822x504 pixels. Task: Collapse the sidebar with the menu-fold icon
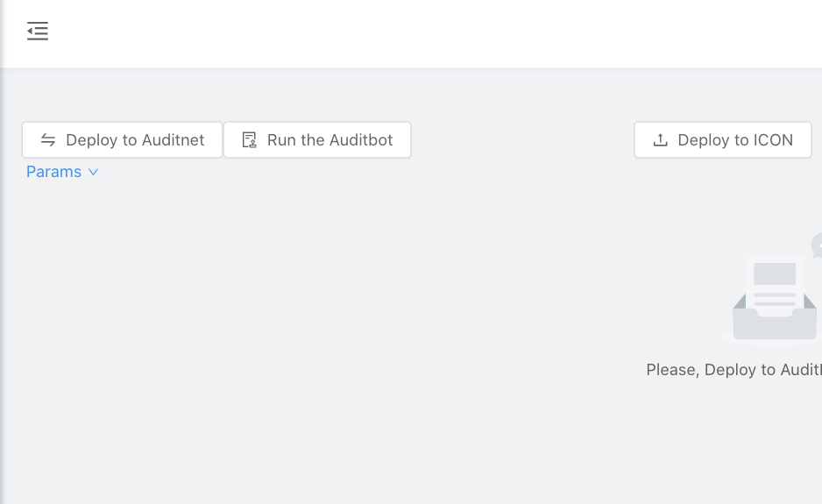point(37,31)
